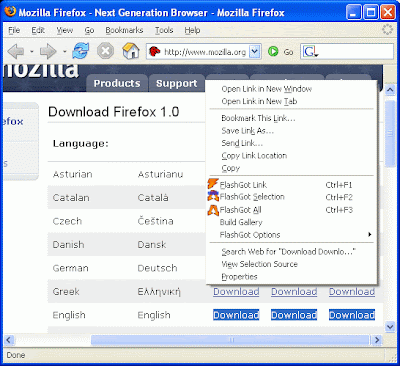
Task: Click the green Go button icon
Action: click(273, 52)
